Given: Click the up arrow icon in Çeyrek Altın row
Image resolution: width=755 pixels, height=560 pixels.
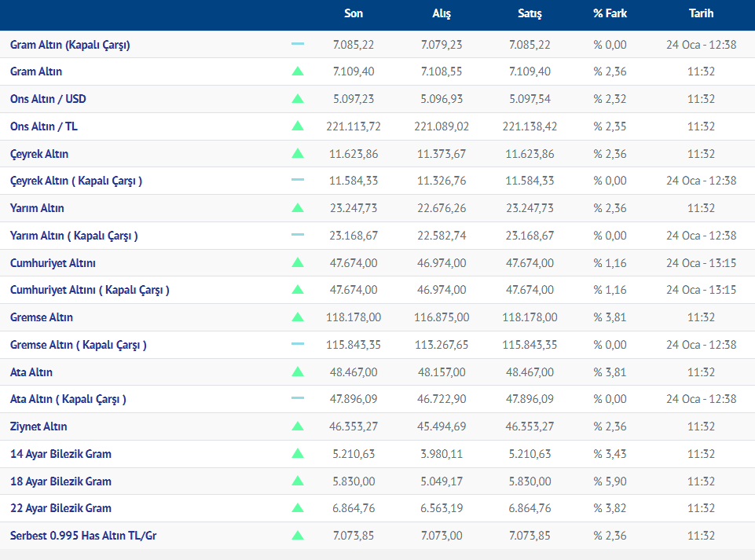Looking at the screenshot, I should tap(298, 154).
